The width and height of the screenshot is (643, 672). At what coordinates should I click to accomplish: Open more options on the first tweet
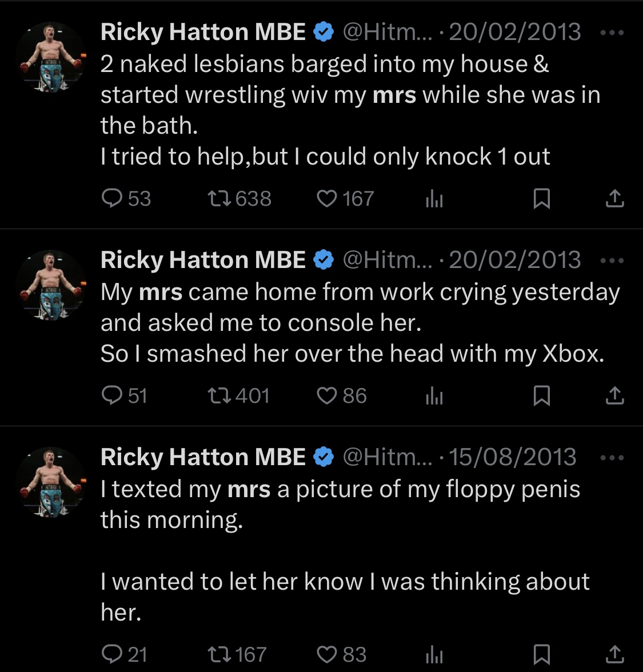click(x=612, y=33)
